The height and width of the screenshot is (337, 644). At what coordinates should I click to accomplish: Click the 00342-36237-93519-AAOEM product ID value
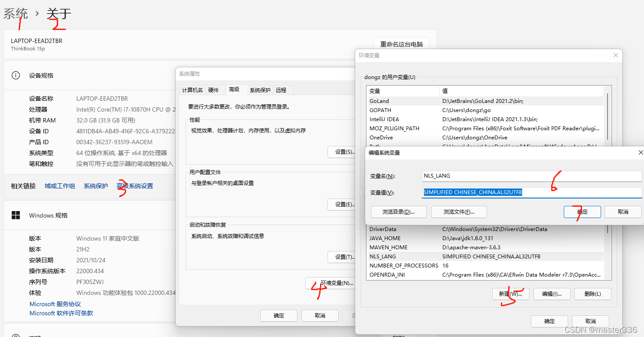tap(114, 142)
